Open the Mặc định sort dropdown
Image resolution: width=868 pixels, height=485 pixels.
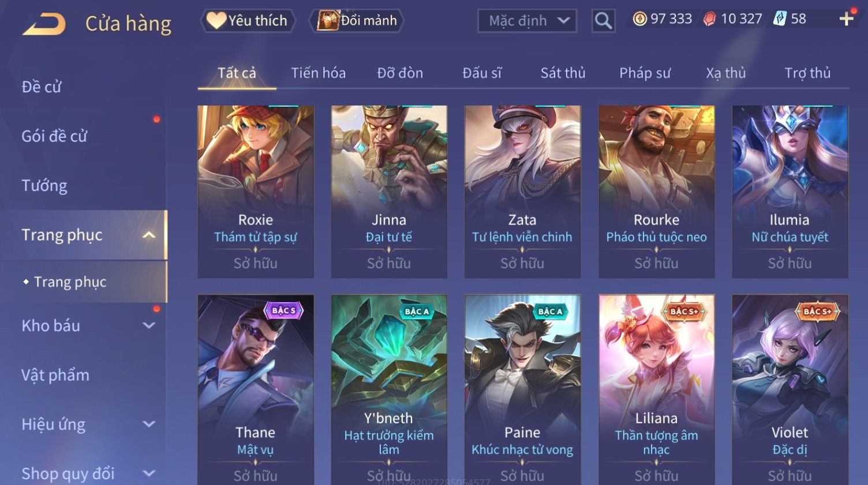527,21
